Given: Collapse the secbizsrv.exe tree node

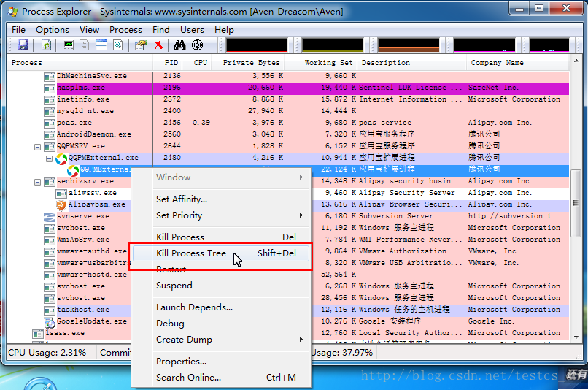Looking at the screenshot, I should click(37, 182).
